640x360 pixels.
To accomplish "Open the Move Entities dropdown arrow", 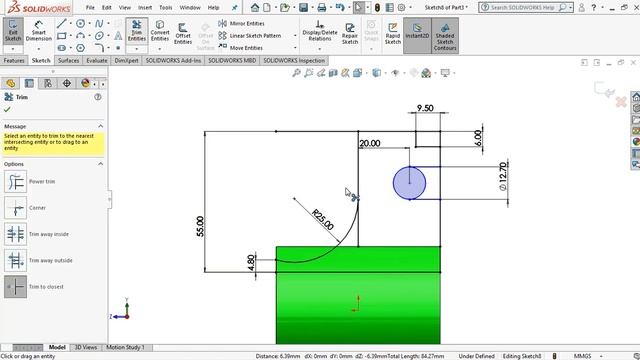I will click(x=295, y=48).
